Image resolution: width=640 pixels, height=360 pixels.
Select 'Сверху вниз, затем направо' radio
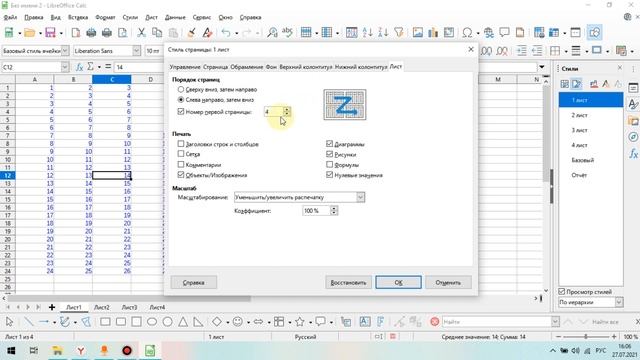[181, 89]
